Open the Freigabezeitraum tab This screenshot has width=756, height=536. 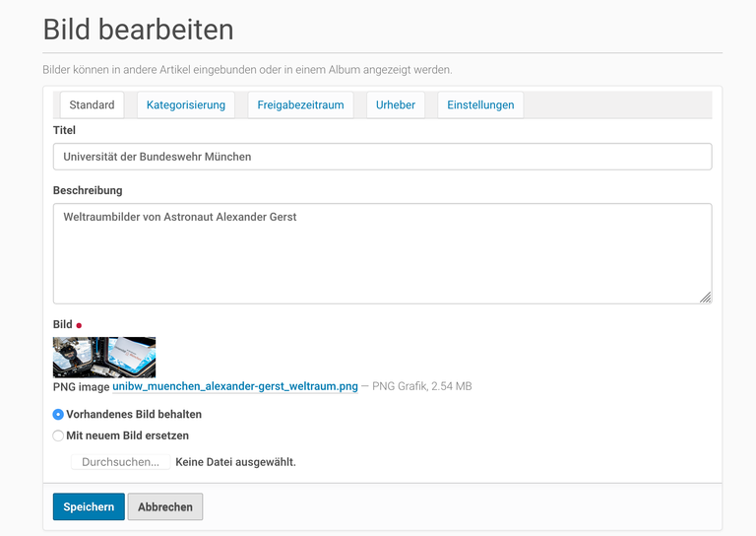pos(300,104)
